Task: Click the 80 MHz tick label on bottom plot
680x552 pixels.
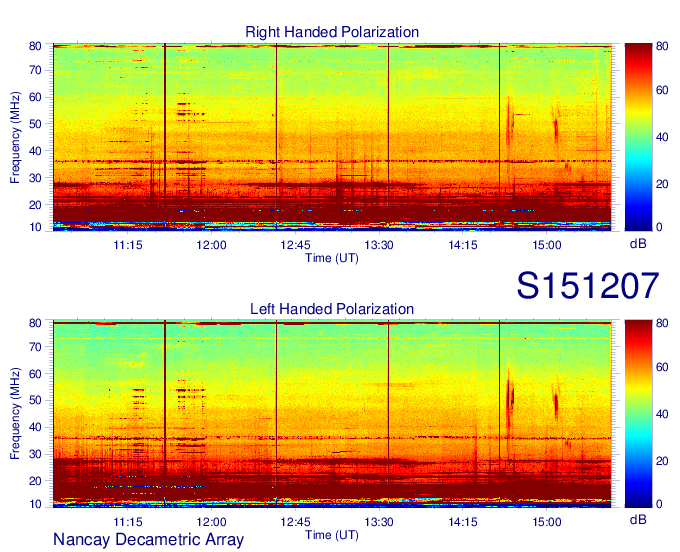Action: [35, 323]
